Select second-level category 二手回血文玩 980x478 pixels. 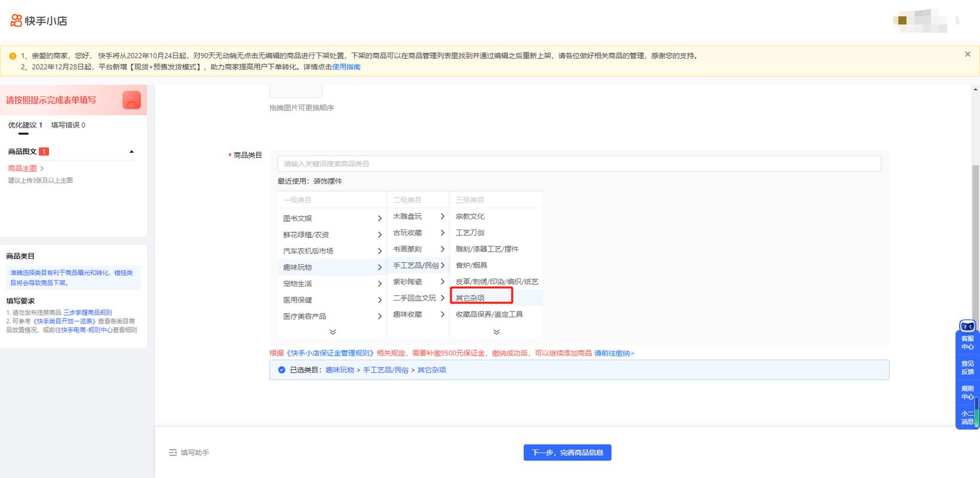coord(414,298)
